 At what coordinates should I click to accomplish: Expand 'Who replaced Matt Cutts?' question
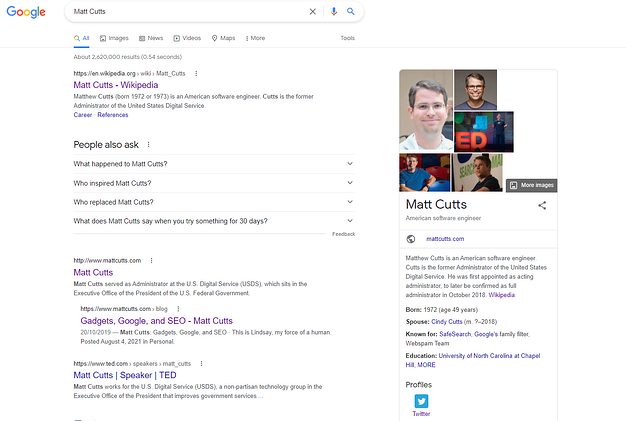214,202
